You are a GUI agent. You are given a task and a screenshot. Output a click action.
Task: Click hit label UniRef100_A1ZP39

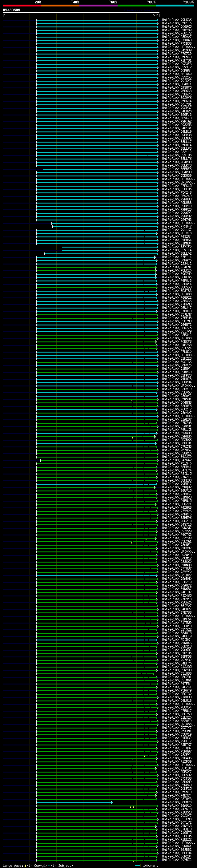click(x=176, y=761)
